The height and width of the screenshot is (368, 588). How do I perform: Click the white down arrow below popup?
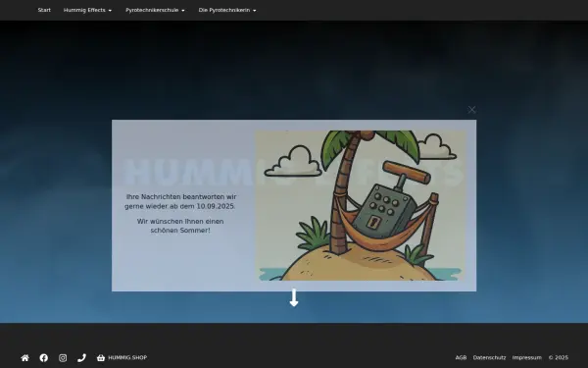coord(294,297)
